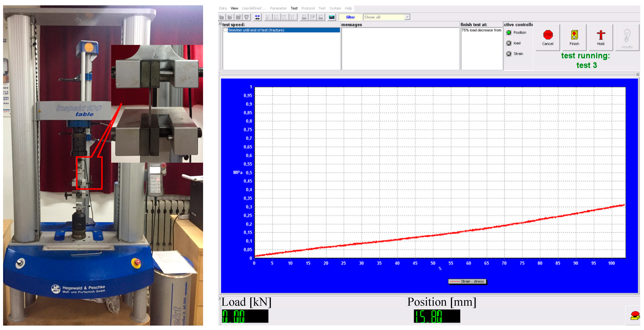Select the Strain controller radio button

coord(509,54)
